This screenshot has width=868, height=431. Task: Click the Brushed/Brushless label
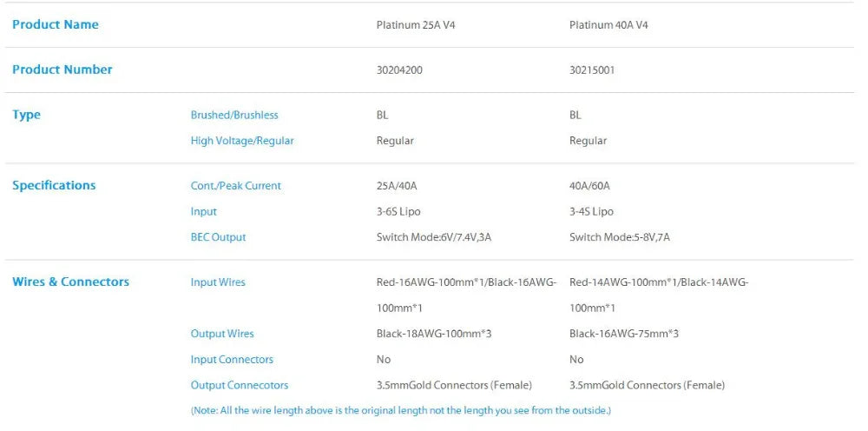234,115
